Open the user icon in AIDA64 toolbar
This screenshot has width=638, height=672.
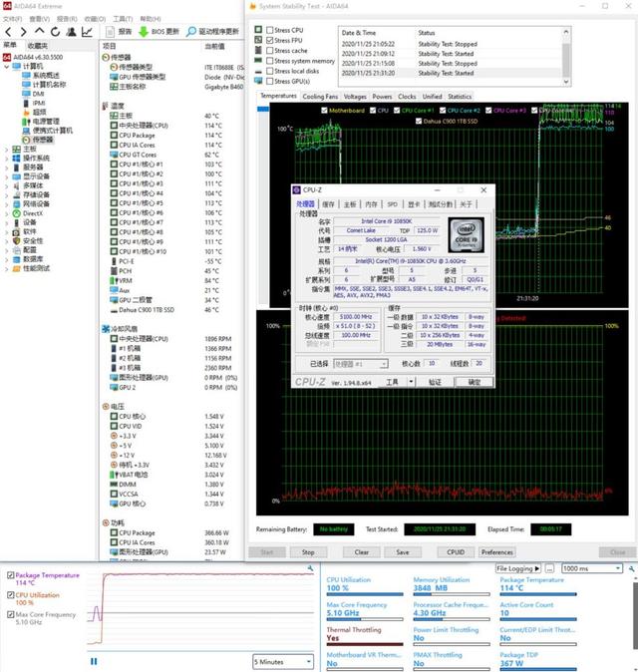pyautogui.click(x=72, y=32)
